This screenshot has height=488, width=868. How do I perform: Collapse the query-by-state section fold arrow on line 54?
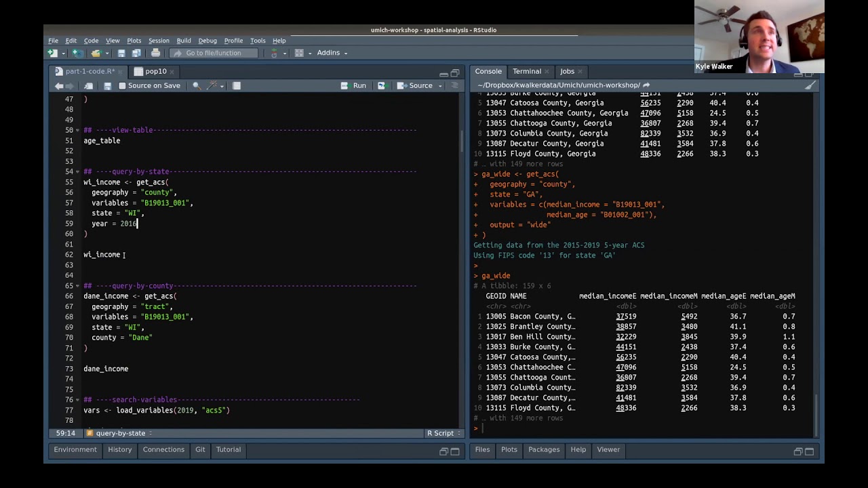pos(78,171)
